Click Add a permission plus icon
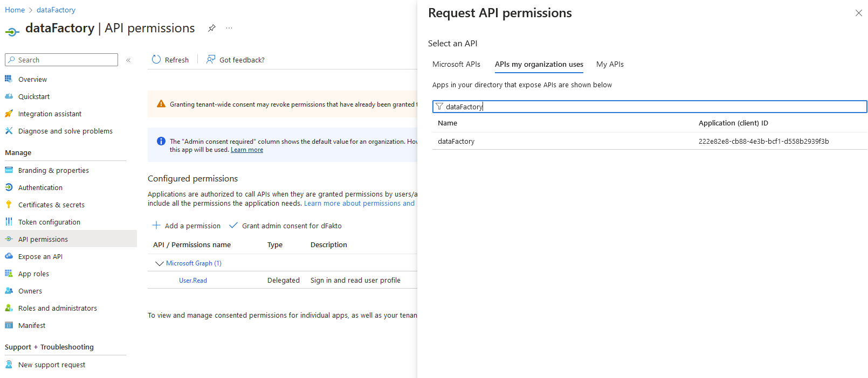Screen dimensions: 868x378 (x=156, y=226)
